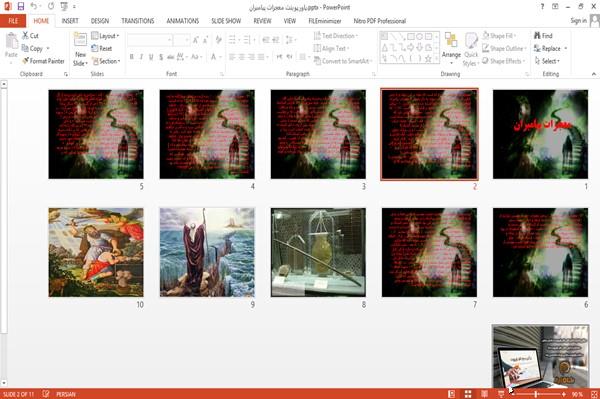Toggle Strikethrough formatting
The image size is (600, 399).
coord(171,57)
